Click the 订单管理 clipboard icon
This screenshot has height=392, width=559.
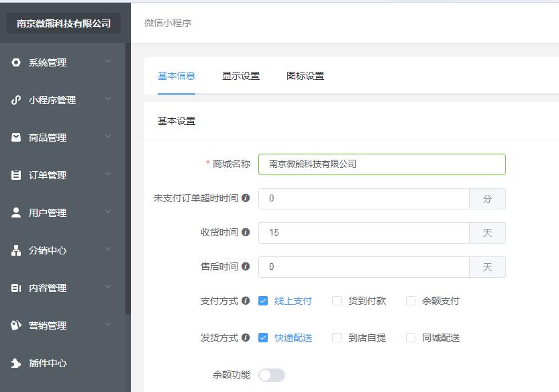point(16,175)
